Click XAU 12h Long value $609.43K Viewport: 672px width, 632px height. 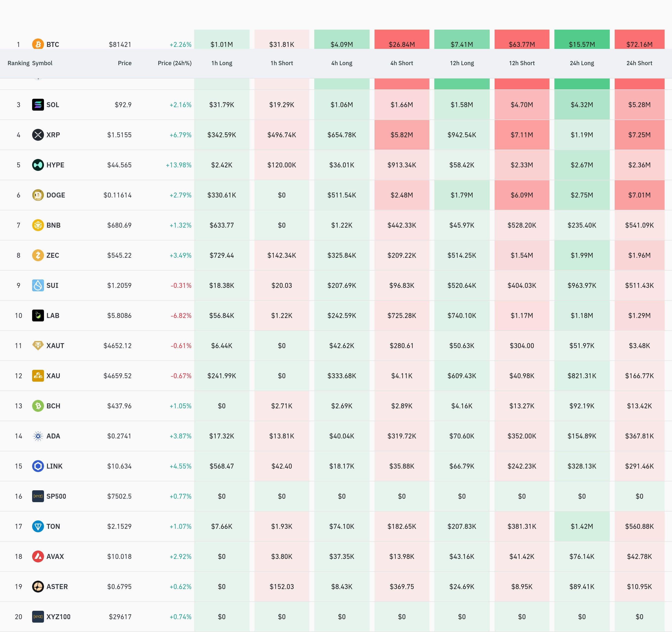(x=462, y=375)
